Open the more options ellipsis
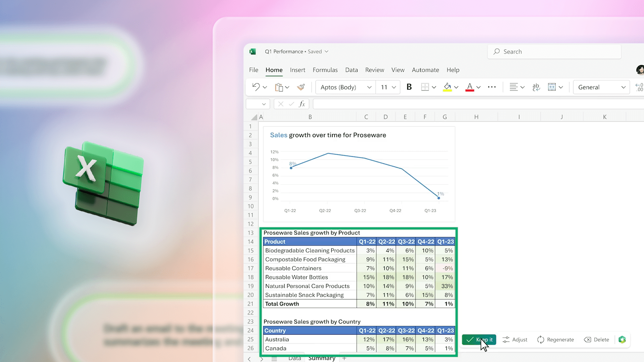 [492, 87]
